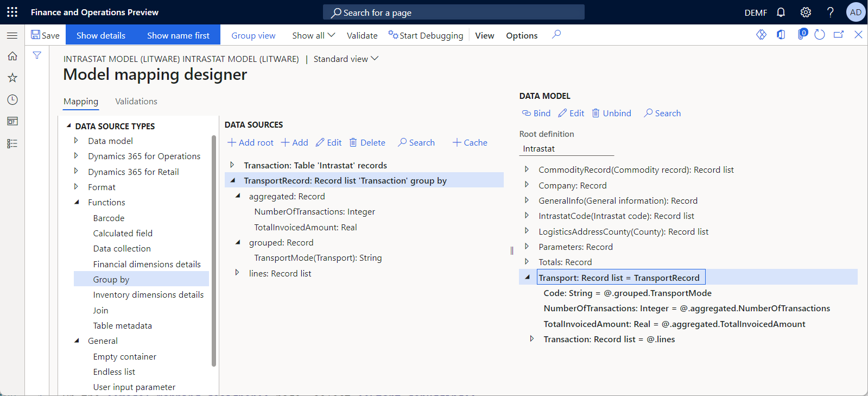This screenshot has width=868, height=396.
Task: Open Recent clock icon in the sidebar
Action: (x=12, y=100)
